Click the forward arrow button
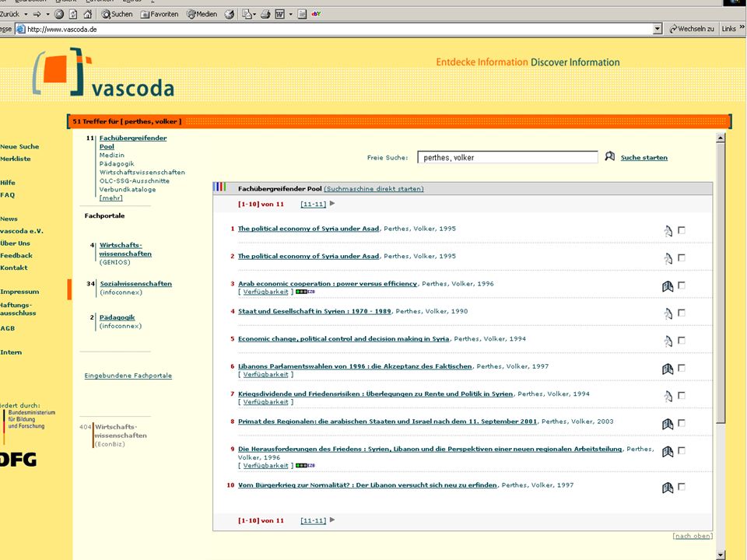 coord(37,14)
